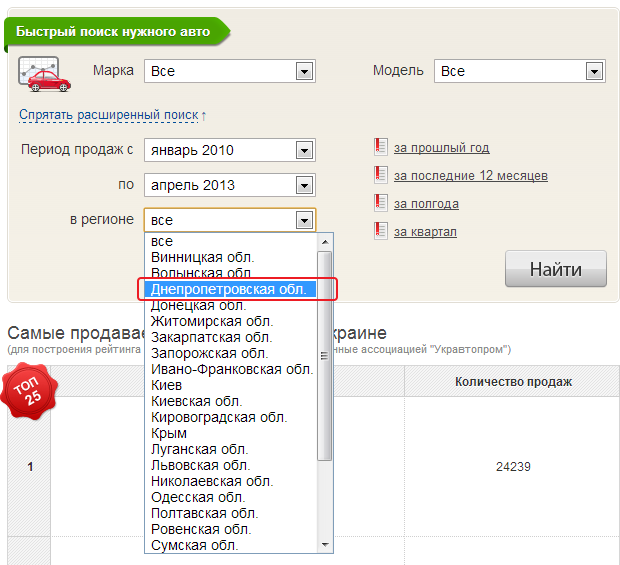Click the calendar icon beside 'за последние 12 месяцев'
620x565 pixels.
380,175
